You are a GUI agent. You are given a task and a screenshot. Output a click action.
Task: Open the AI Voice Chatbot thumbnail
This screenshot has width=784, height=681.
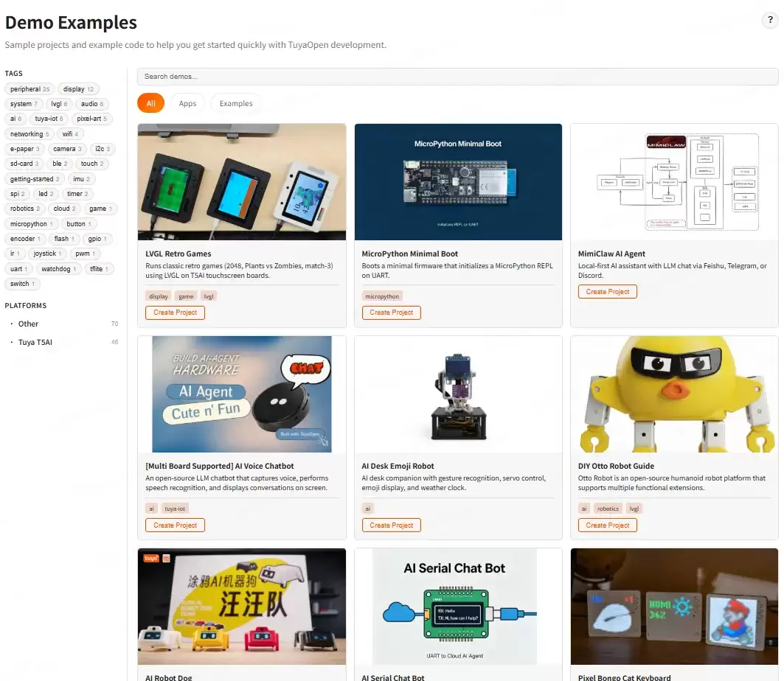(241, 394)
